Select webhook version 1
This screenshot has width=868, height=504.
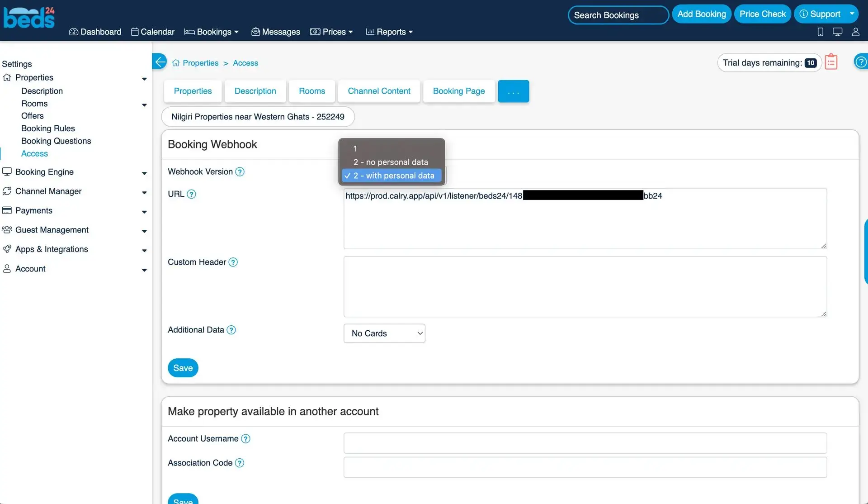click(355, 148)
